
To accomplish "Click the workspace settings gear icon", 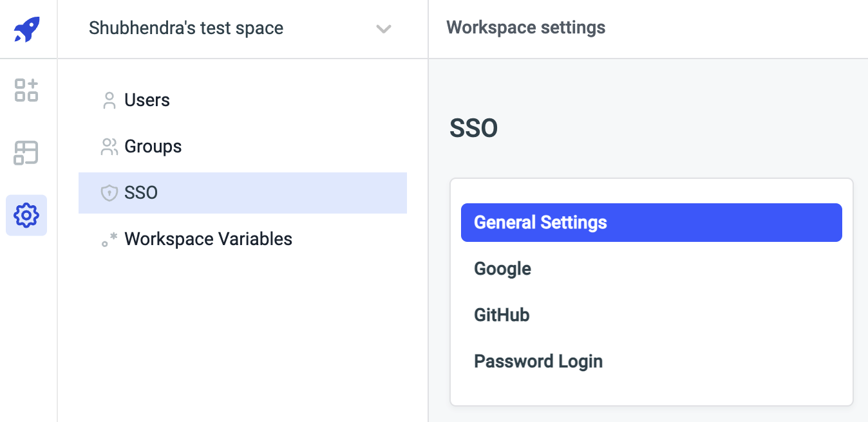I will 26,215.
